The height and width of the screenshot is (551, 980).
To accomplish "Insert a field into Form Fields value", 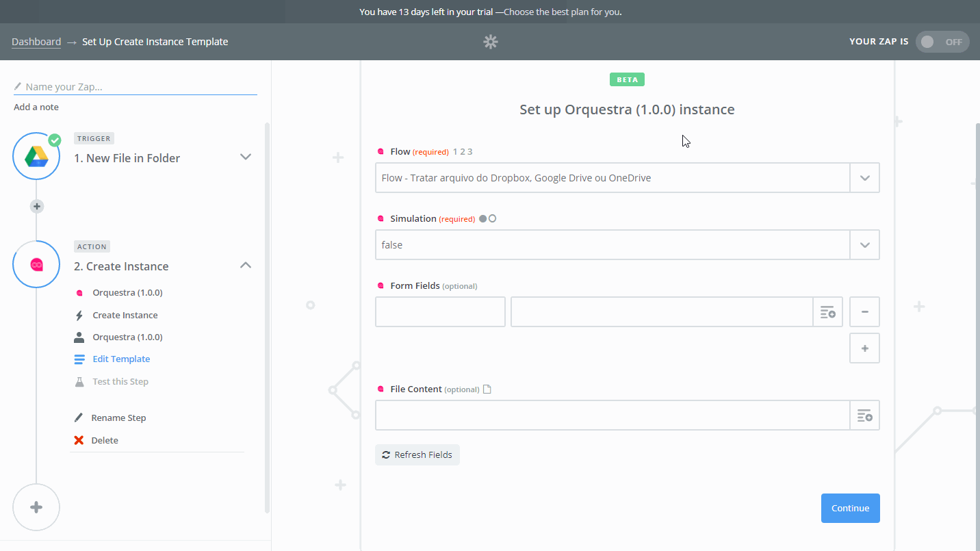I will pos(827,312).
